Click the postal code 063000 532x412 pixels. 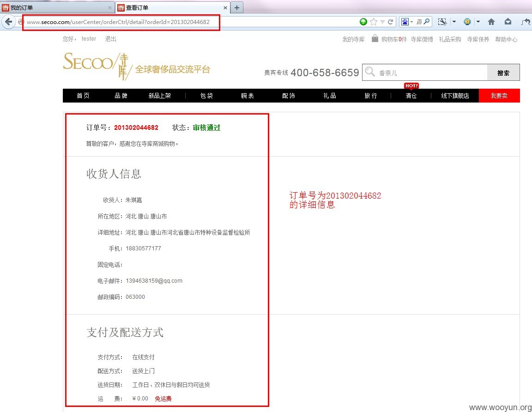(135, 297)
